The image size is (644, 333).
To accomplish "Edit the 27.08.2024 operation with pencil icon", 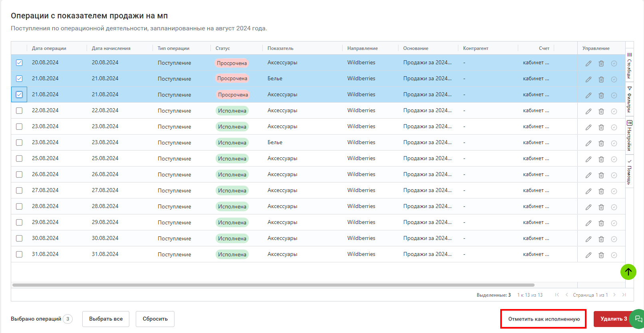I will (589, 191).
